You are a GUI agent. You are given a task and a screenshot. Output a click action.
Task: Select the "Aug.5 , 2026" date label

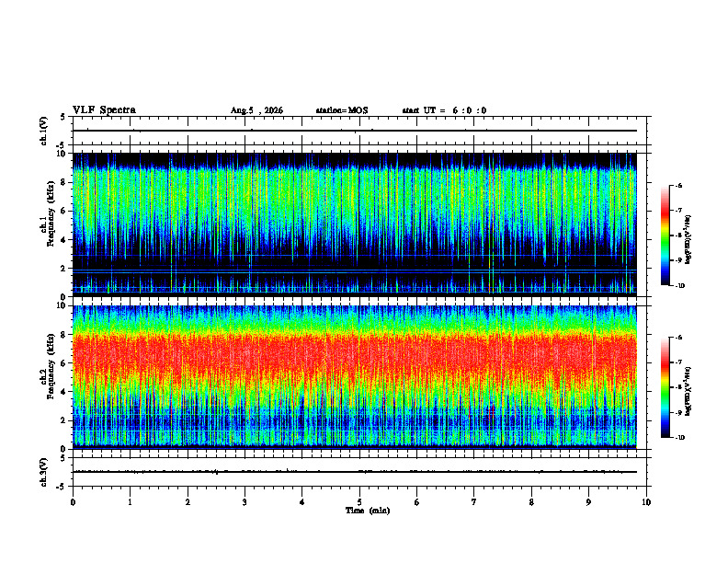pos(256,110)
